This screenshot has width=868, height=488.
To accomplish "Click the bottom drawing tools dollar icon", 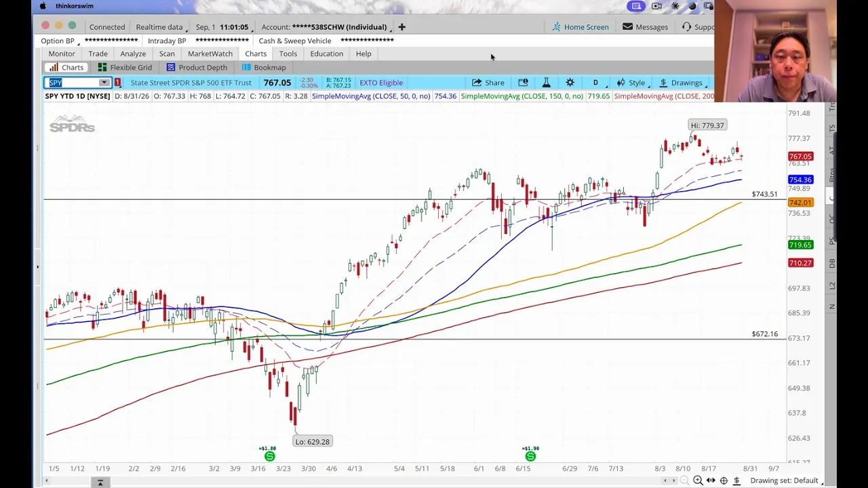I will pos(736,481).
